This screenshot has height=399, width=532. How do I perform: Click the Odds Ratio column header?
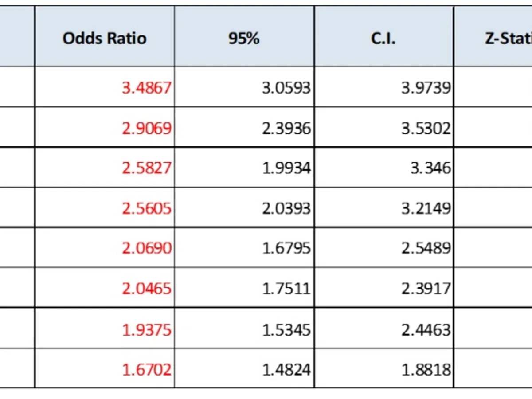pos(105,39)
